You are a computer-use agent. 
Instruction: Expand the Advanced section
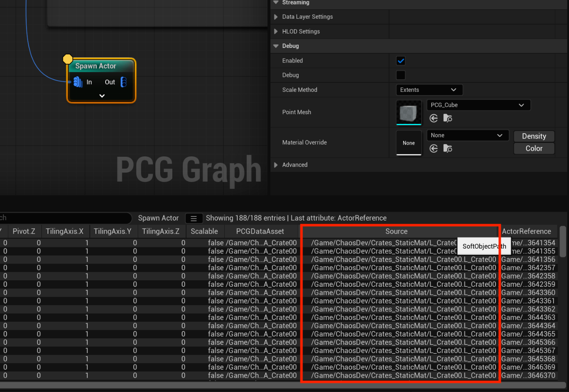[276, 165]
